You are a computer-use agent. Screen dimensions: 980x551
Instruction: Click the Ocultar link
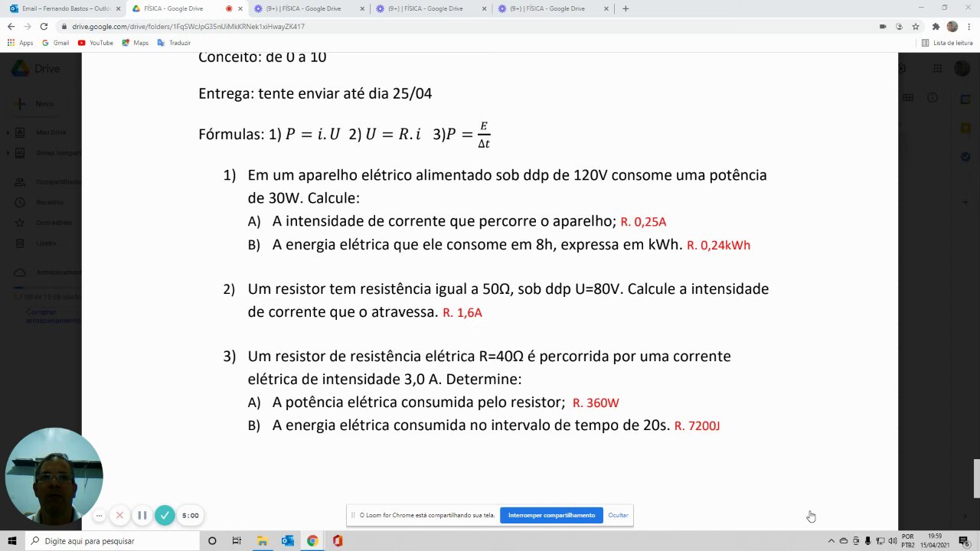(618, 515)
